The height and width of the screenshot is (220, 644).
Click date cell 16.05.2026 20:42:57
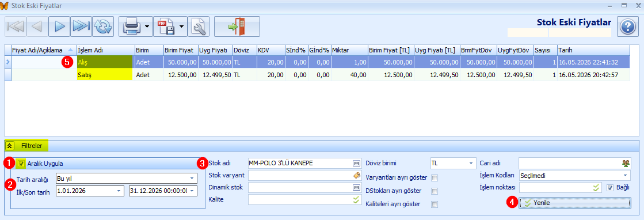point(593,75)
